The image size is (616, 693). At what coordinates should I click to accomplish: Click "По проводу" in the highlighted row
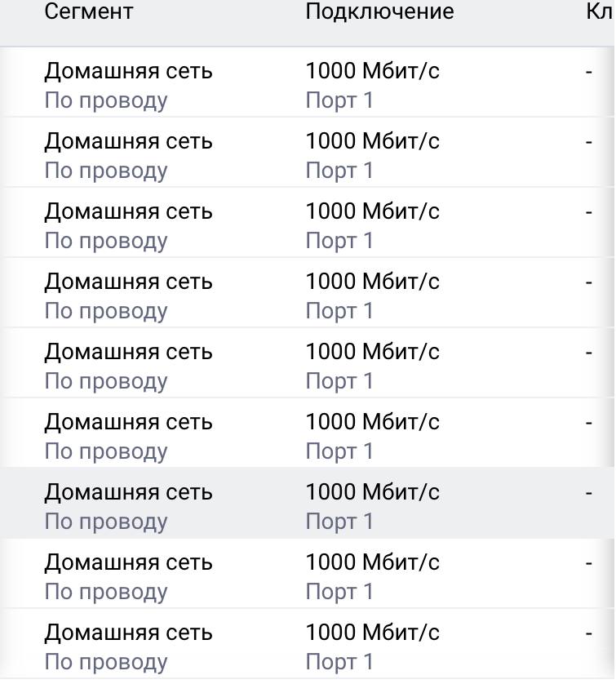tap(105, 522)
